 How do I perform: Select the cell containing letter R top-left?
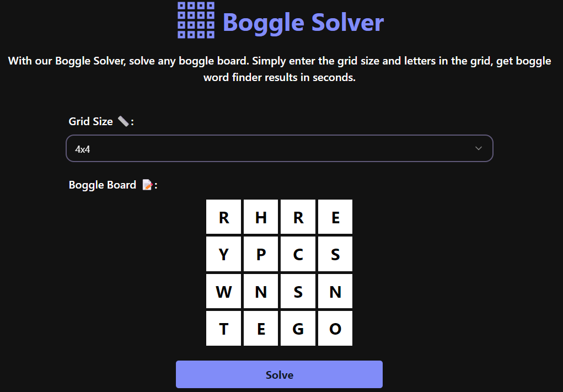coord(223,217)
